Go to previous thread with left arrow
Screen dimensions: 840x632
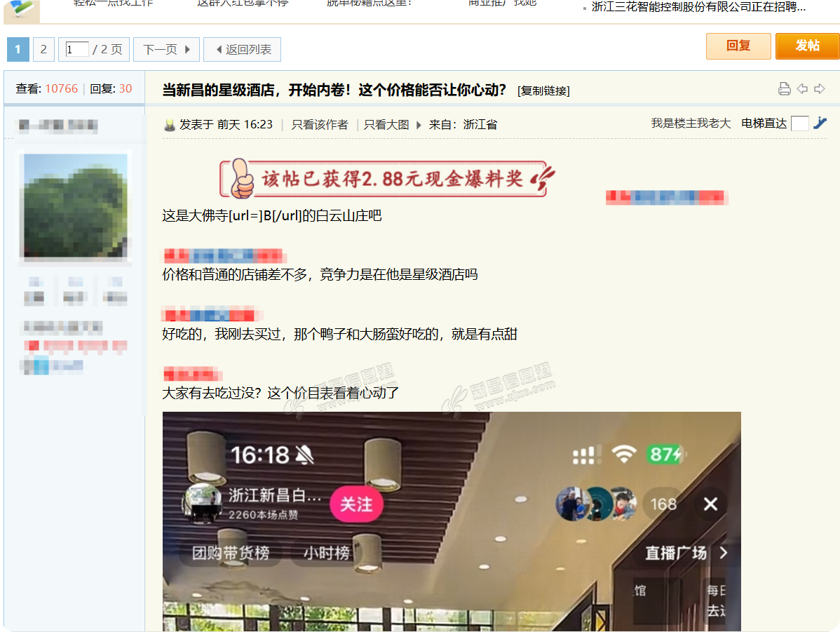(x=802, y=89)
